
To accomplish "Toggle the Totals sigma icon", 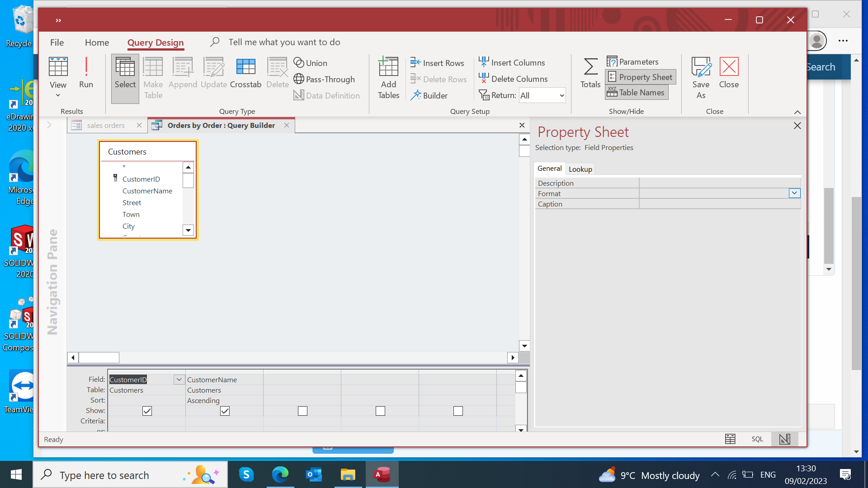I will coord(590,72).
